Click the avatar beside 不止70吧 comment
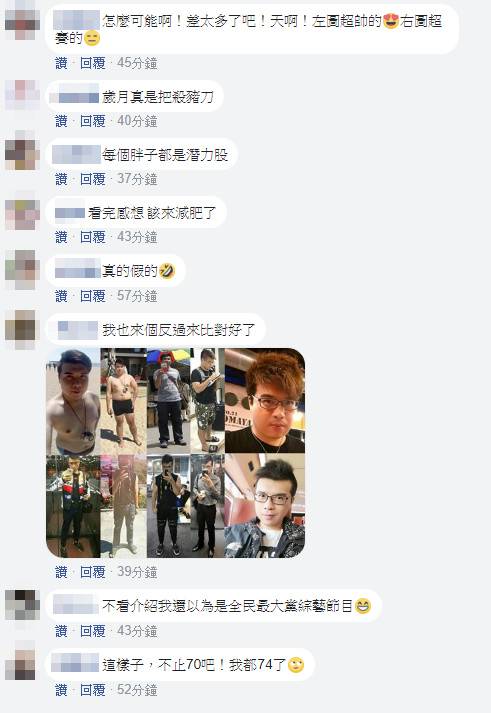This screenshot has height=713, width=491. [22, 664]
